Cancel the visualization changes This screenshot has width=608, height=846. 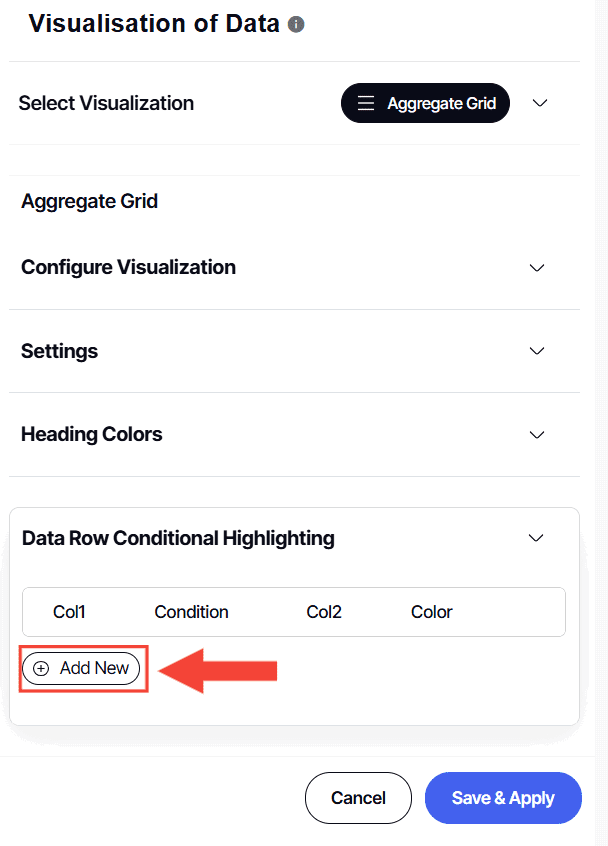click(358, 798)
